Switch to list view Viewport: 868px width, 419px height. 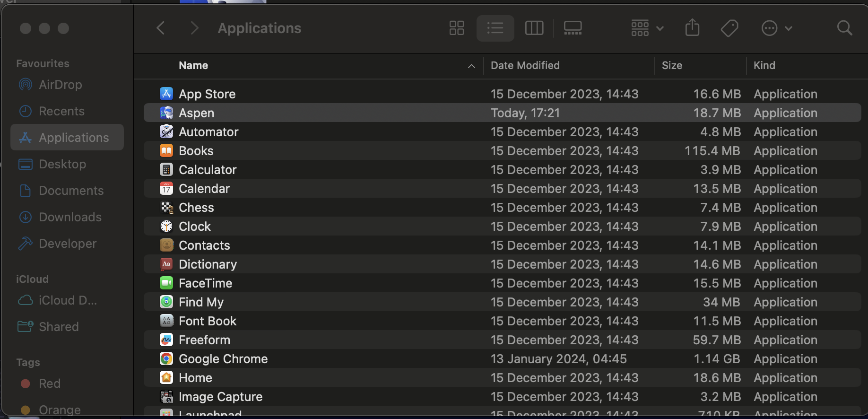pyautogui.click(x=495, y=28)
